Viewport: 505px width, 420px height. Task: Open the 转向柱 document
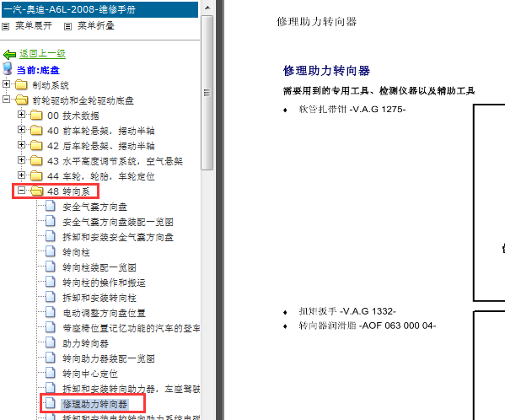pos(77,252)
